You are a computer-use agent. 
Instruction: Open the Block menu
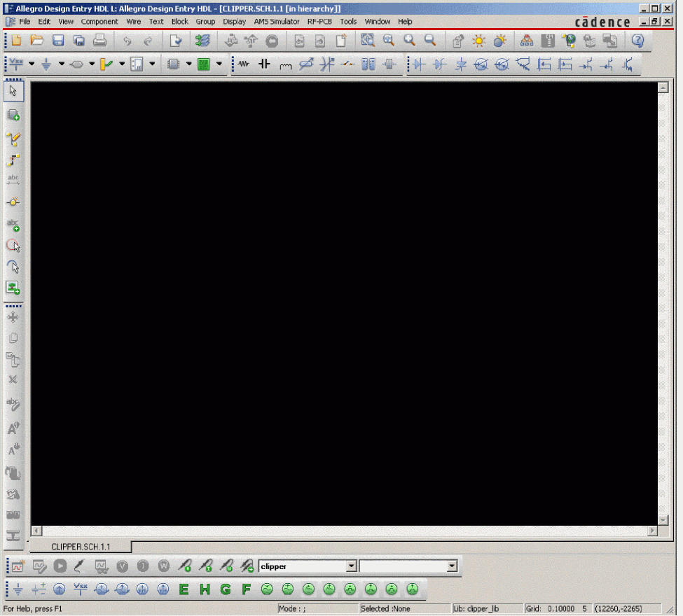click(179, 21)
